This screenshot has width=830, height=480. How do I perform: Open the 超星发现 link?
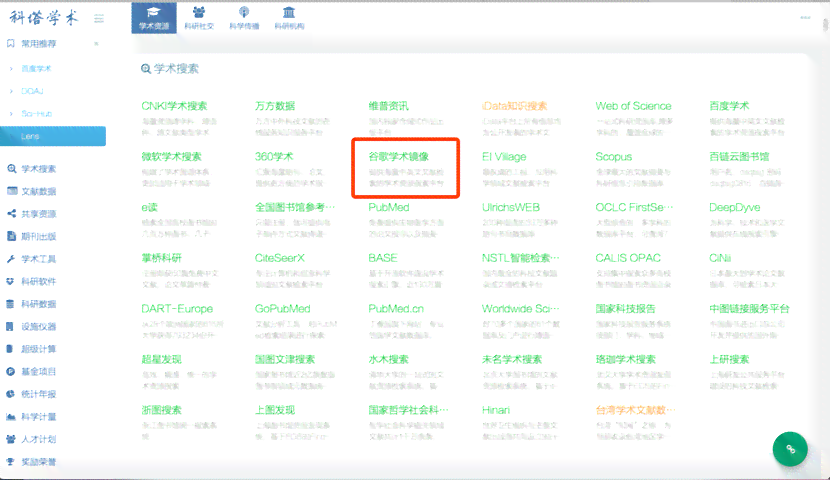[161, 359]
